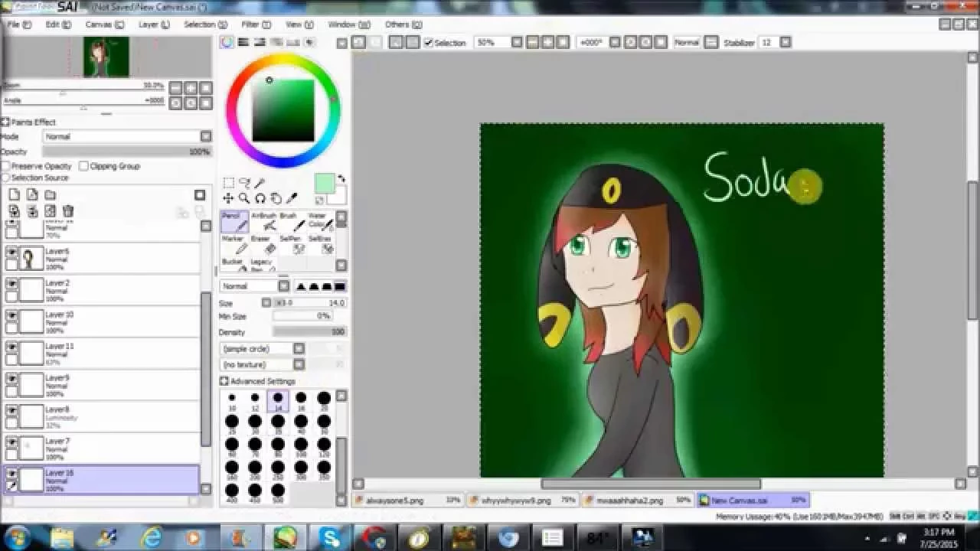Toggle the Selection checkbox in toolbar
This screenshot has height=551, width=980.
coord(429,43)
